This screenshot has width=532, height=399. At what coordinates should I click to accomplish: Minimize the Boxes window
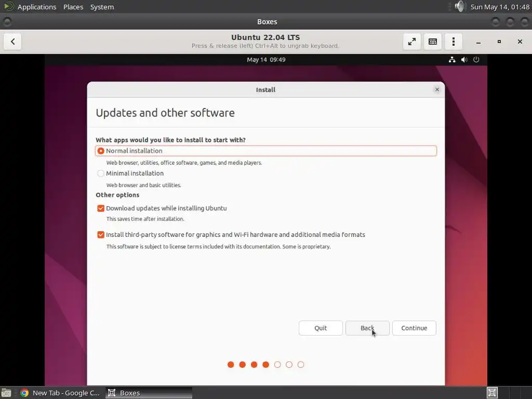click(x=478, y=42)
